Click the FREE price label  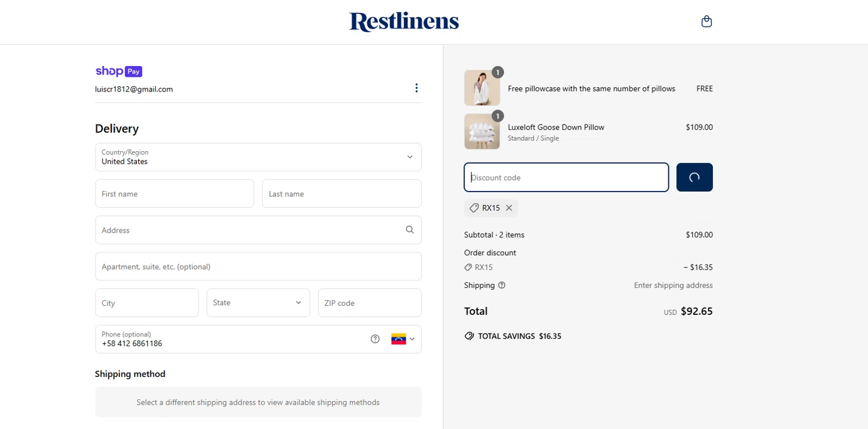[x=705, y=89]
